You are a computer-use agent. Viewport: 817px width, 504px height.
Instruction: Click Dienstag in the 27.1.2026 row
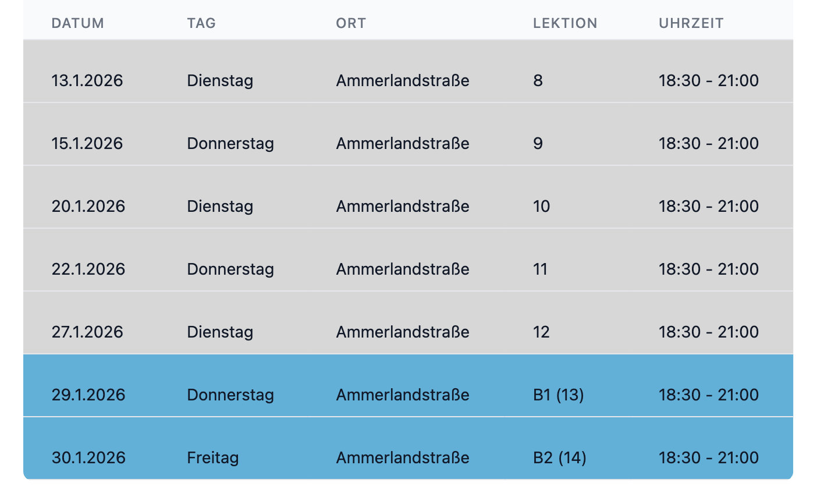220,332
